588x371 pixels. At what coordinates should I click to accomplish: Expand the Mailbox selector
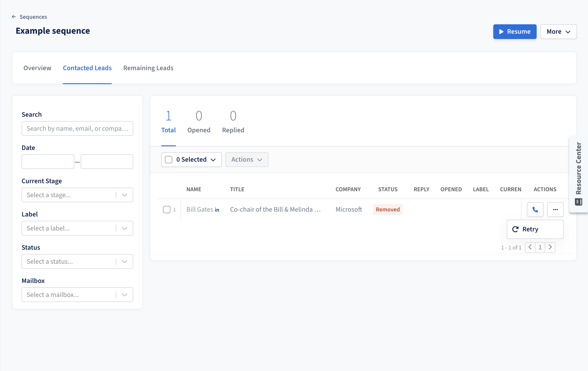tap(78, 294)
